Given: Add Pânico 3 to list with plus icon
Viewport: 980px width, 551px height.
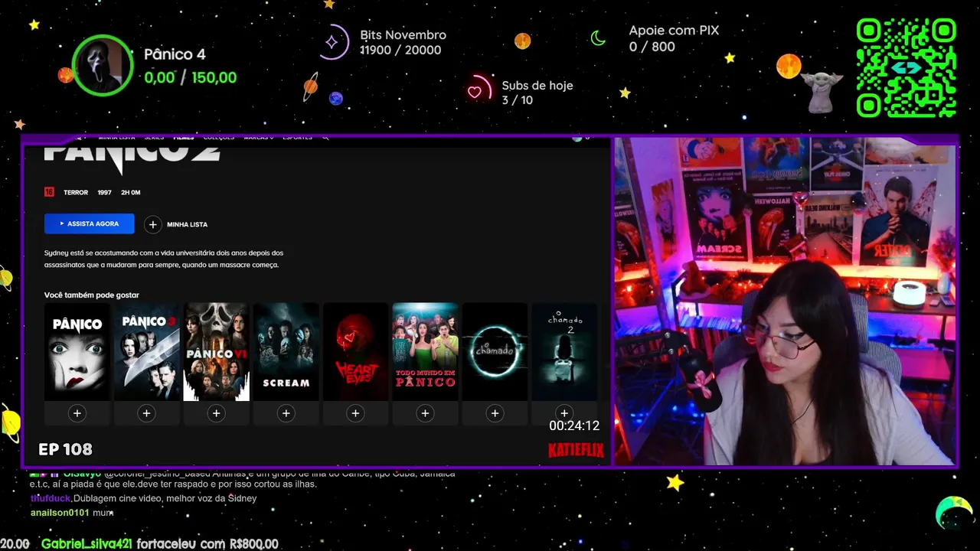Looking at the screenshot, I should 146,413.
